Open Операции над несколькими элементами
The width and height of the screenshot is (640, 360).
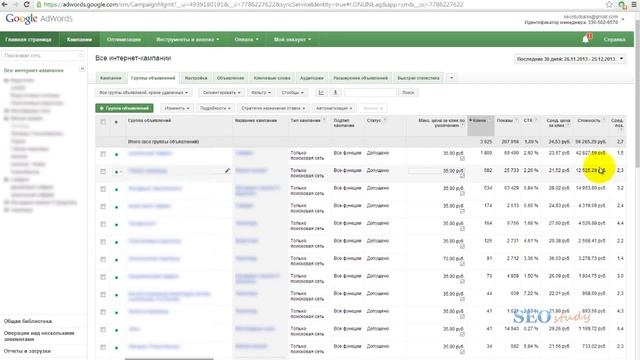point(39,336)
